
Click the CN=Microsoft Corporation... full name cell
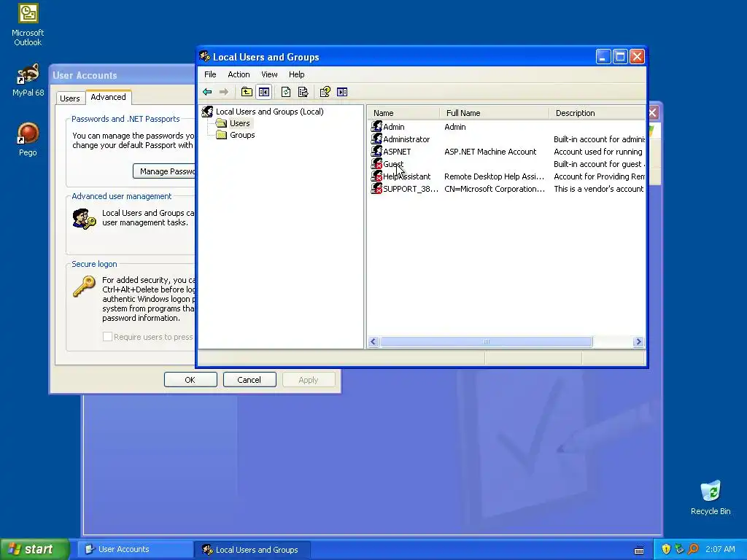[495, 189]
